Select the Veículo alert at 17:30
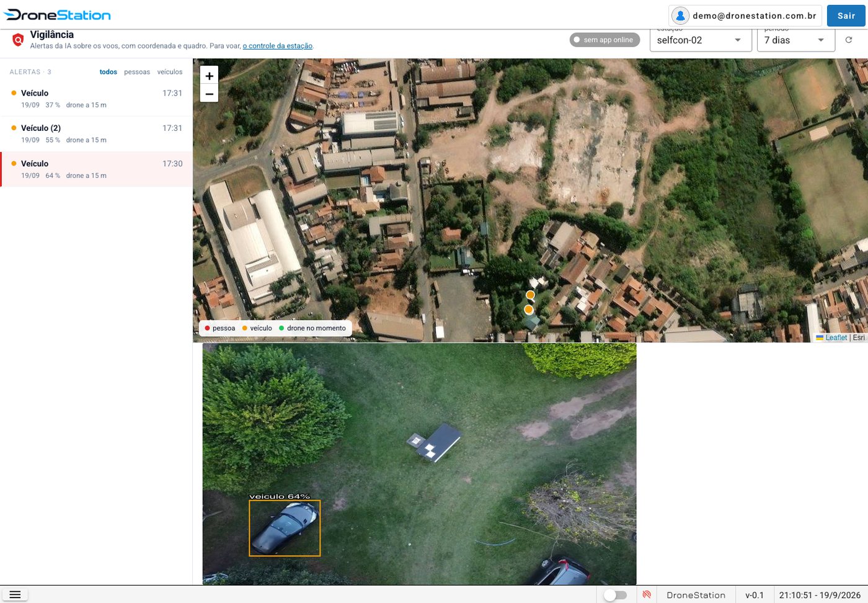Screen dimensions: 868x603 pos(96,169)
